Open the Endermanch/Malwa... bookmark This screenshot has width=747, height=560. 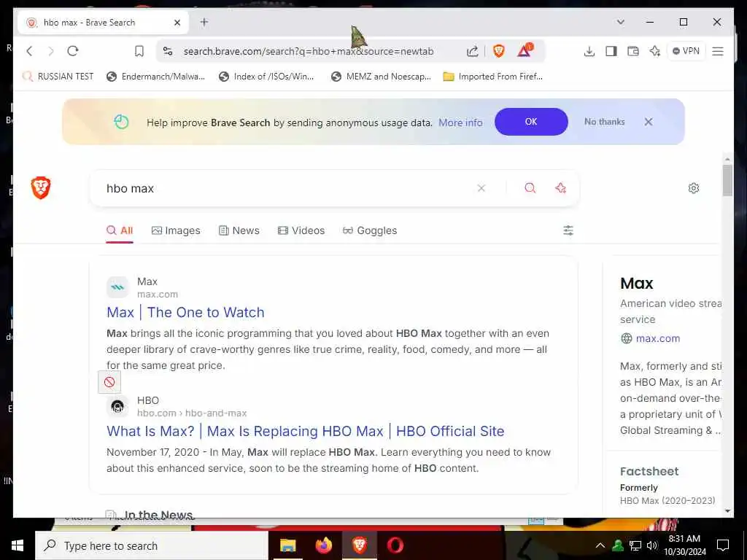156,76
